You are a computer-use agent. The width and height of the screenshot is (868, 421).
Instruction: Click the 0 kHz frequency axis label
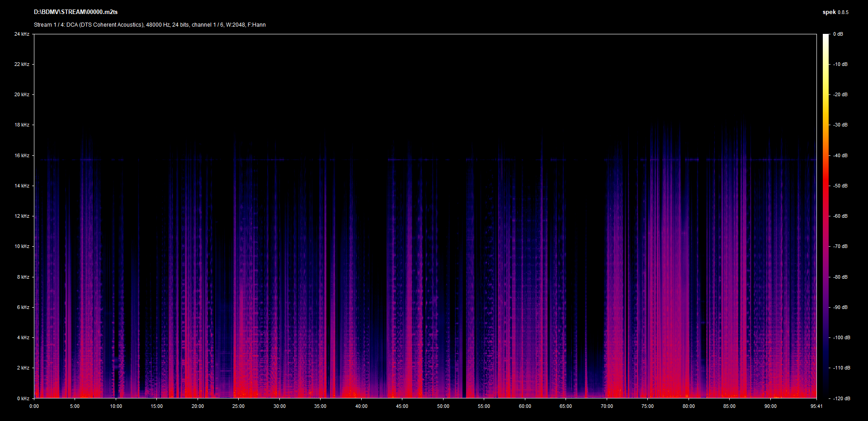(x=23, y=398)
